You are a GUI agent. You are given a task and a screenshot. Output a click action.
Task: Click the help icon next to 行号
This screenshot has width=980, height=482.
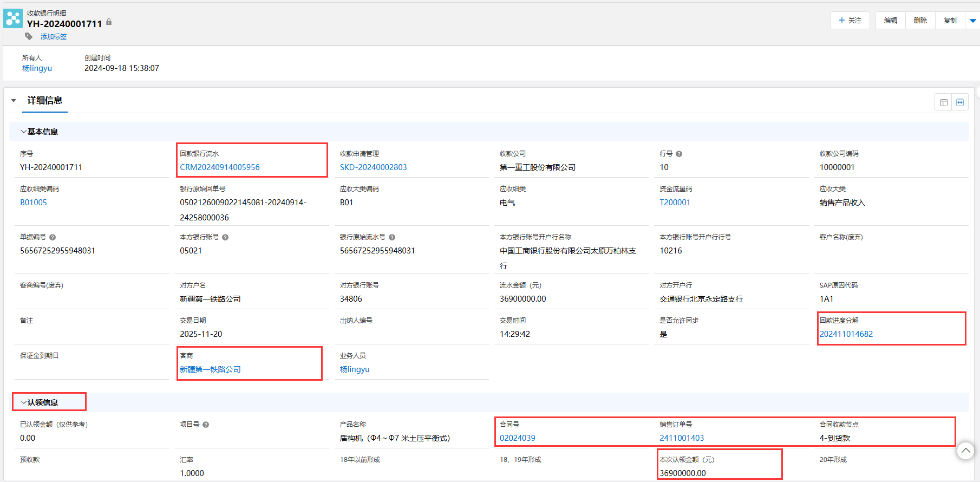tap(679, 154)
